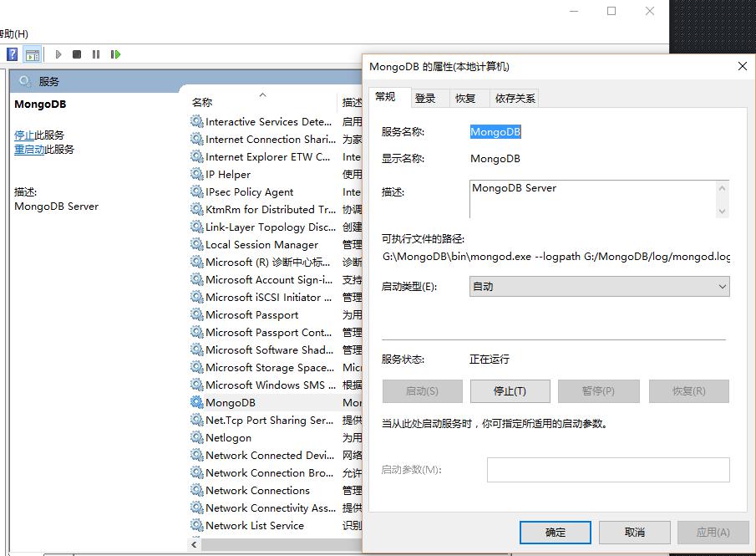Click the 停止 this service link
This screenshot has width=756, height=556.
tap(24, 135)
